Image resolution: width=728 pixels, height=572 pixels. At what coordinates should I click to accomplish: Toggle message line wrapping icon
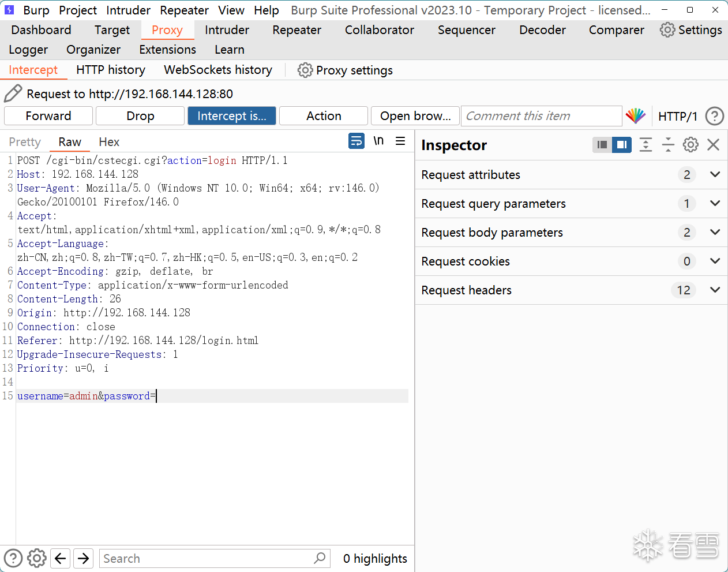pos(357,141)
